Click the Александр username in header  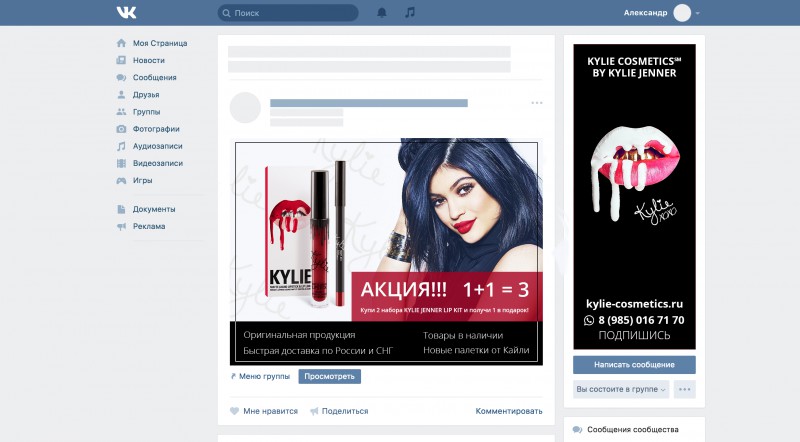[x=645, y=13]
